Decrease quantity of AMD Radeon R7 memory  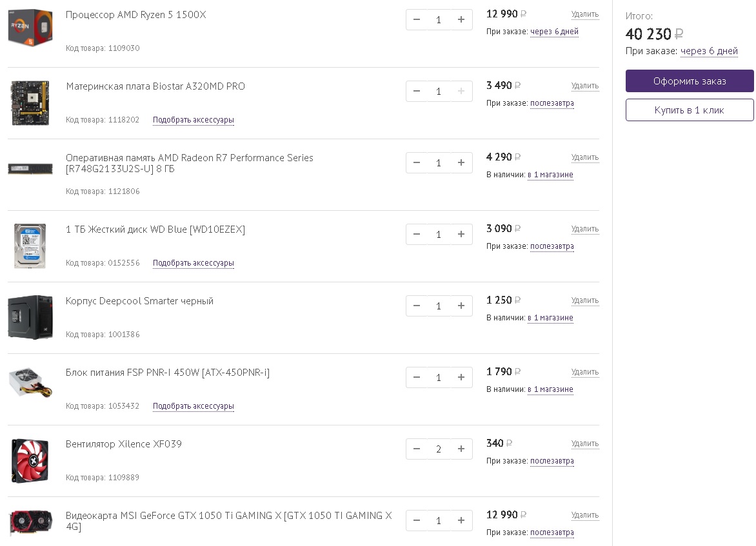coord(417,163)
